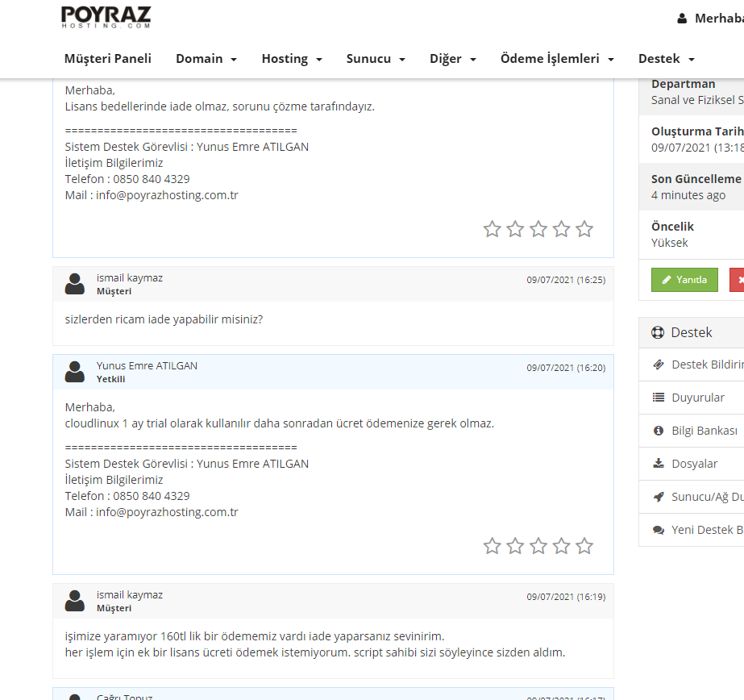744x700 pixels.
Task: Click ismail kaymaz avatar on 16:25 message
Action: (x=74, y=284)
